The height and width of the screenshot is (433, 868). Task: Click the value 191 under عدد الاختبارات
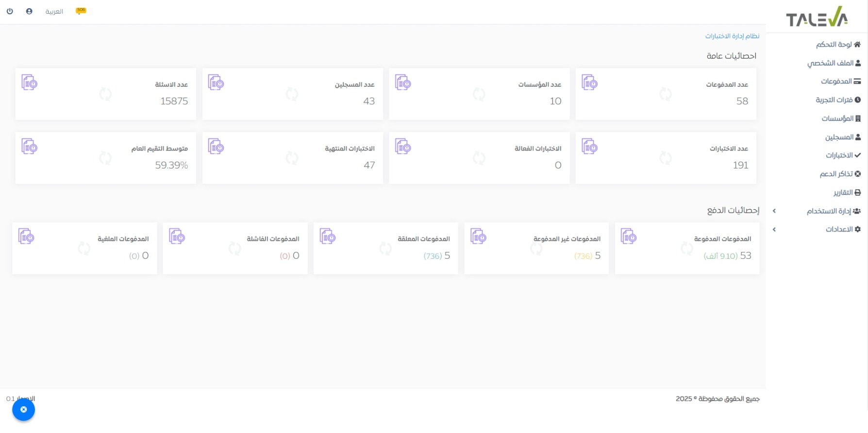[x=741, y=166]
